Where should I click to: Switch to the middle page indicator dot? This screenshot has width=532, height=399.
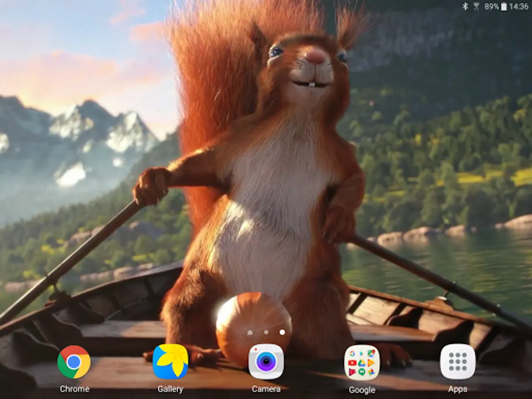point(266,332)
